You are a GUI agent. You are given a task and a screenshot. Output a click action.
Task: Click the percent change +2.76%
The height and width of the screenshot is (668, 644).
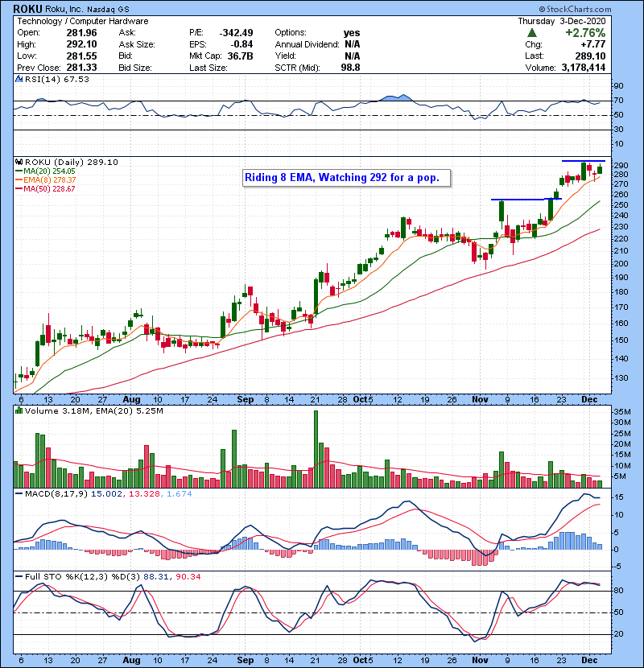[585, 33]
